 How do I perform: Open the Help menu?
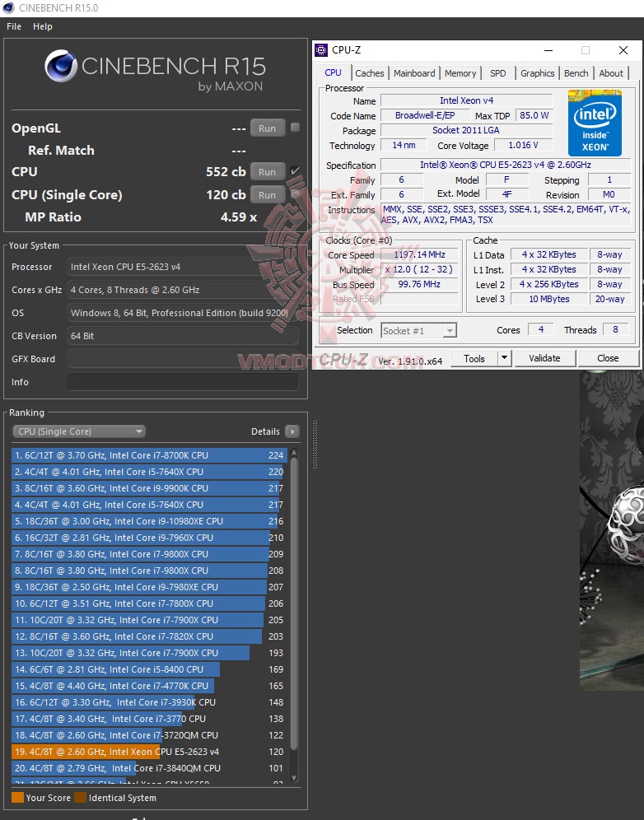43,26
